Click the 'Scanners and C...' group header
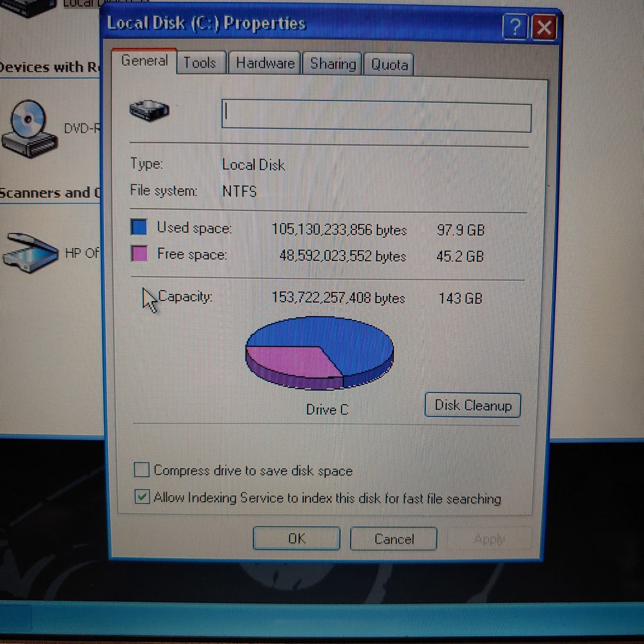The image size is (644, 644). [x=50, y=193]
